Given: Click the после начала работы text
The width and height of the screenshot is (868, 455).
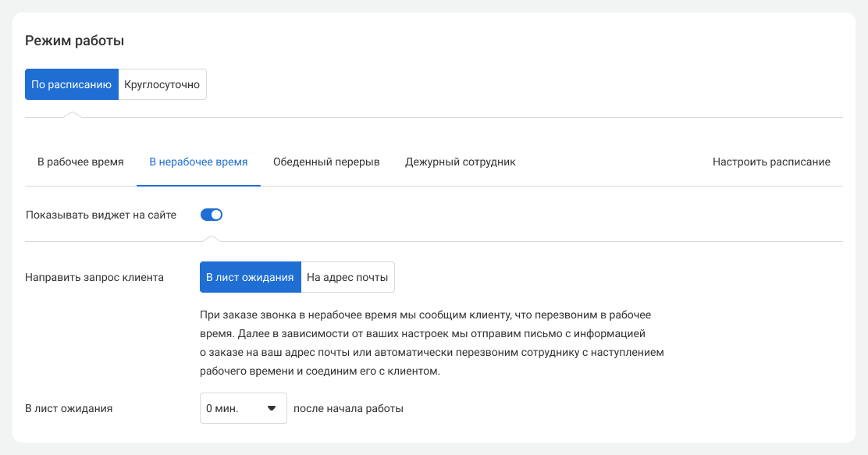Looking at the screenshot, I should click(x=348, y=408).
